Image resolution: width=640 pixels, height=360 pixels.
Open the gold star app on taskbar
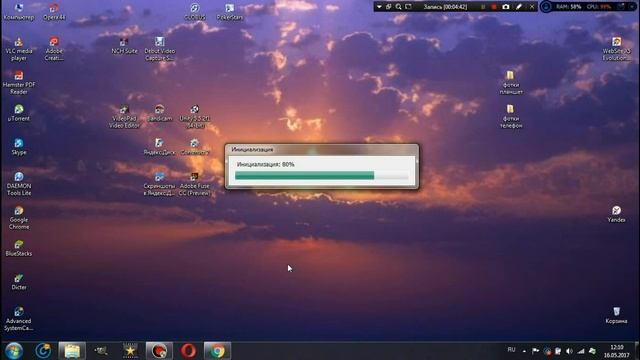pyautogui.click(x=130, y=351)
